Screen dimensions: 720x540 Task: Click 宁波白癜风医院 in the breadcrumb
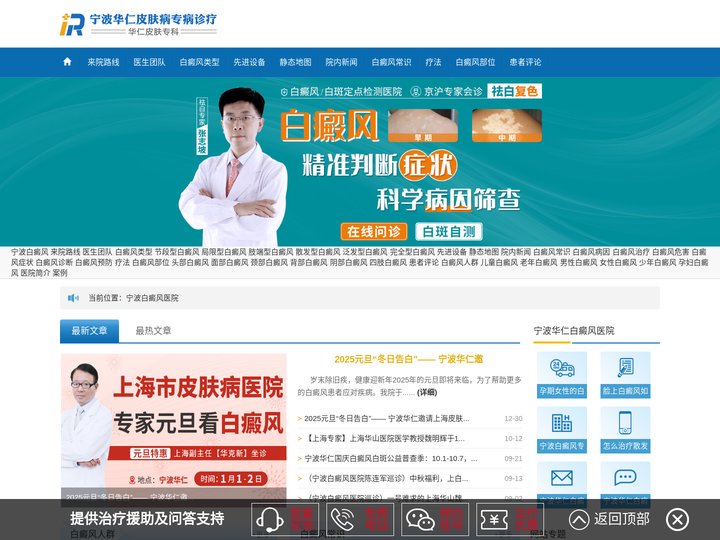(x=152, y=298)
